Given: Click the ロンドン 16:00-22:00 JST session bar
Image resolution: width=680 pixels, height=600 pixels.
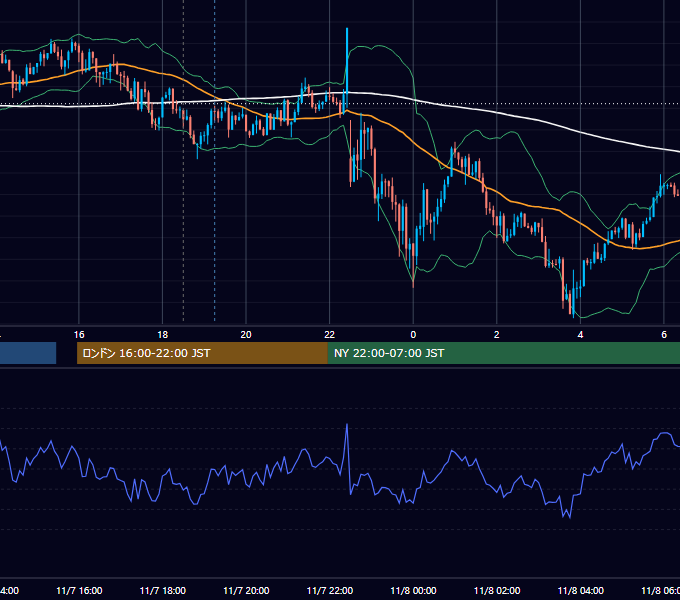Looking at the screenshot, I should (202, 353).
